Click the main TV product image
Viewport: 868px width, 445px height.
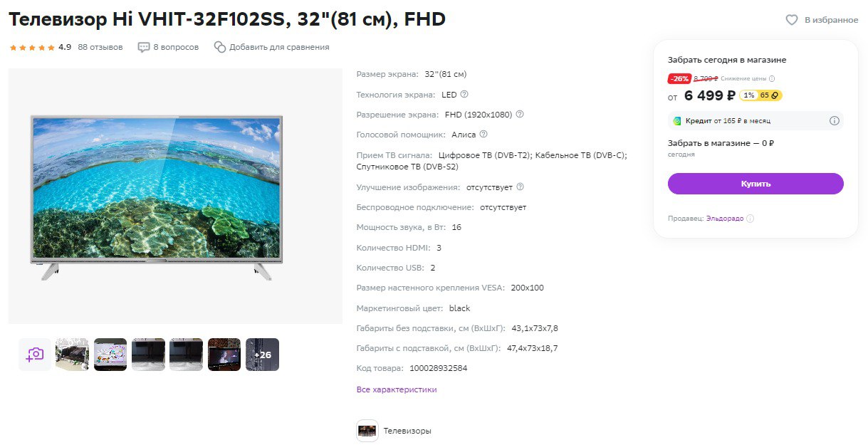(175, 196)
